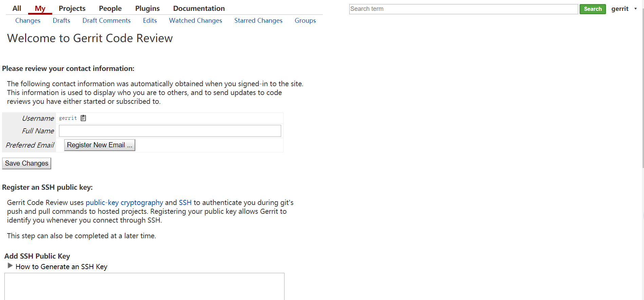Screen dimensions: 644x300
Task: View Starred Changes
Action: pyautogui.click(x=258, y=21)
